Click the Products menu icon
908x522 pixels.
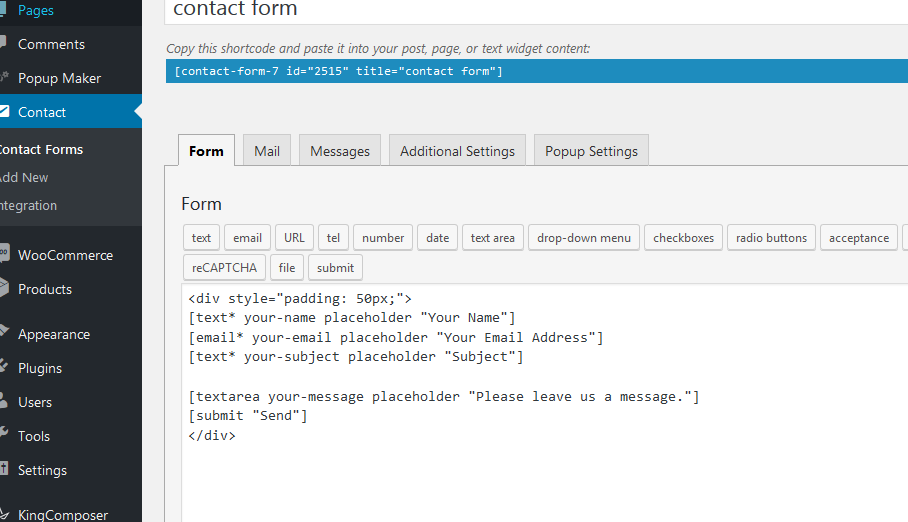pyautogui.click(x=4, y=289)
